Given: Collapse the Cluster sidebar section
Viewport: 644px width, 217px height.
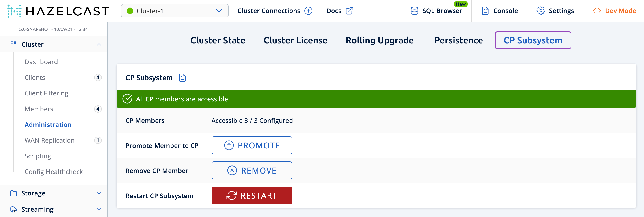Looking at the screenshot, I should [x=99, y=45].
